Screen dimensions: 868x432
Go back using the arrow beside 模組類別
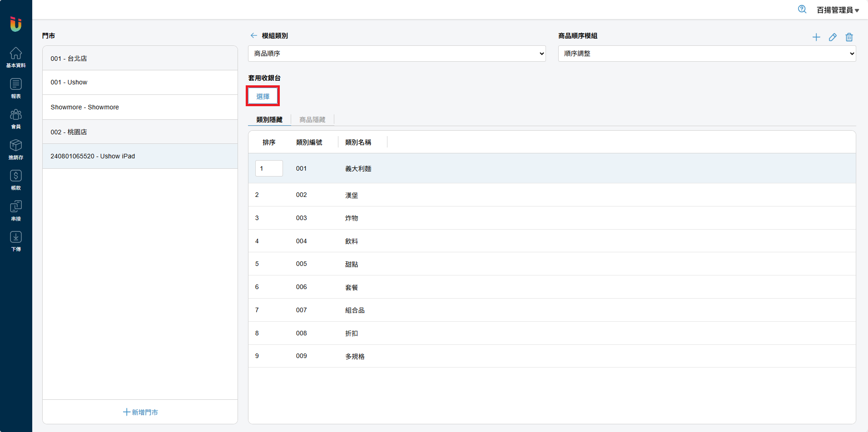253,35
